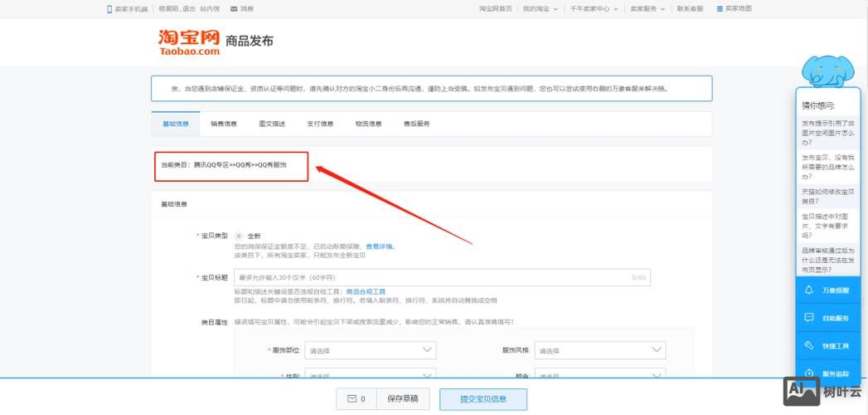Switch to the 售后服务 tab
This screenshot has width=868, height=415.
click(x=417, y=124)
